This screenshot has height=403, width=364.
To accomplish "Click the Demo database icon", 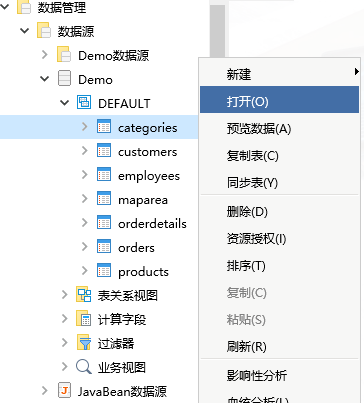I will click(64, 79).
